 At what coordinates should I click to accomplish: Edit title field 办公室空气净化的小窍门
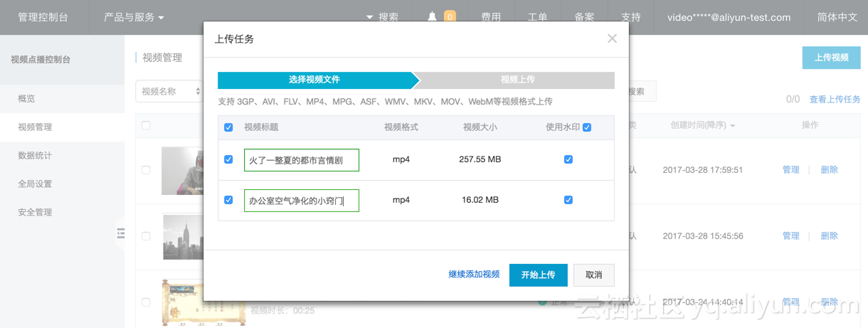pos(302,201)
